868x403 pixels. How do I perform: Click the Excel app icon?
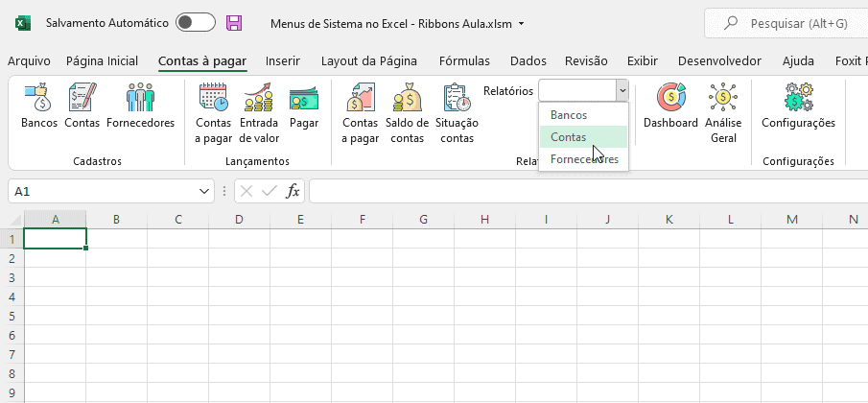point(22,23)
